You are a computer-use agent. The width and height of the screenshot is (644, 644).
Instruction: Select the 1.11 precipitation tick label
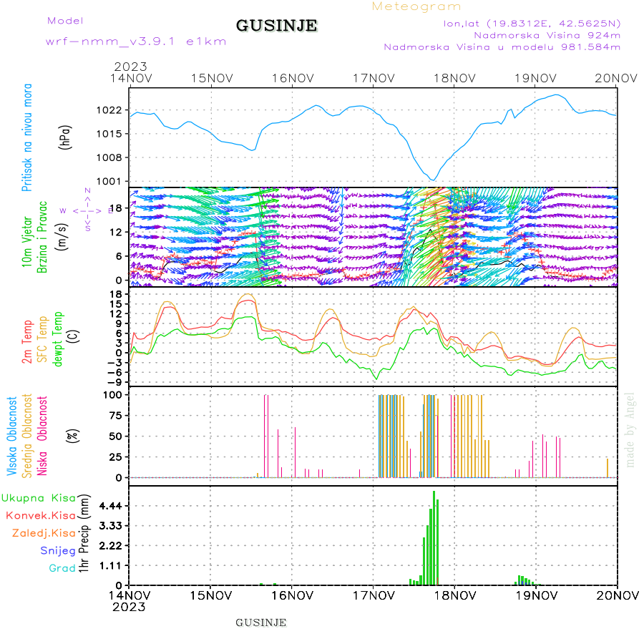tap(110, 566)
